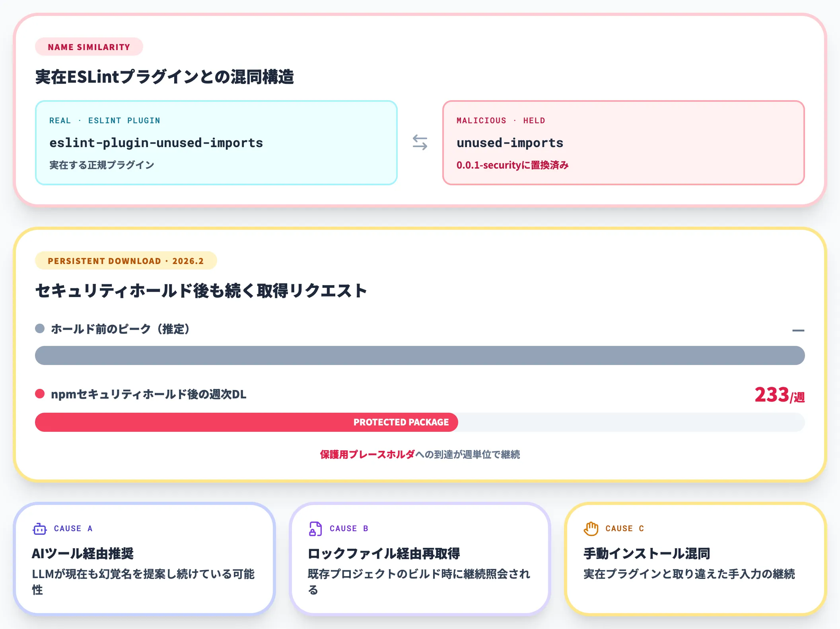
Task: Click the red PROTECTED PACKAGE progress bar
Action: (247, 422)
